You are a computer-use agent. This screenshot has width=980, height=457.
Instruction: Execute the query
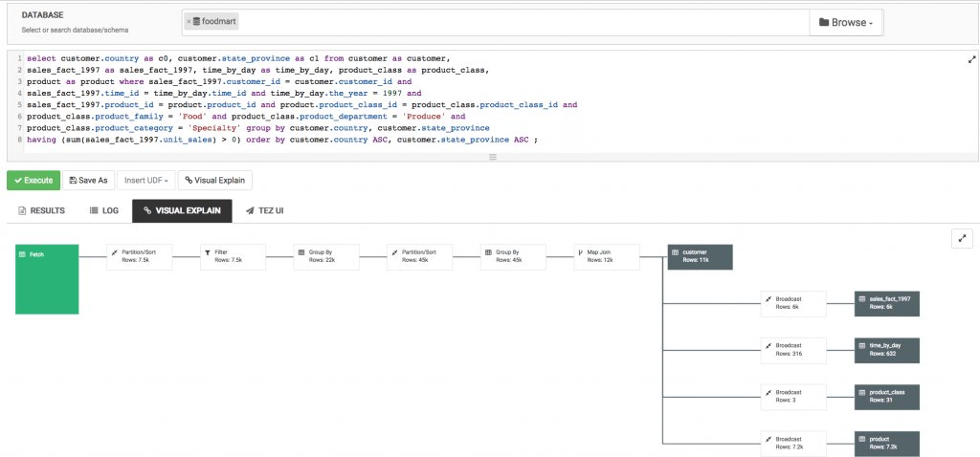[x=33, y=181]
